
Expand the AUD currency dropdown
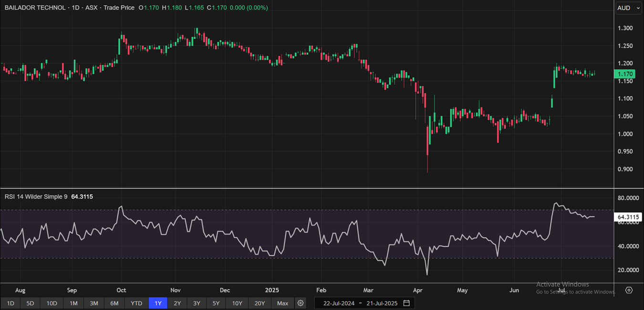tap(627, 8)
